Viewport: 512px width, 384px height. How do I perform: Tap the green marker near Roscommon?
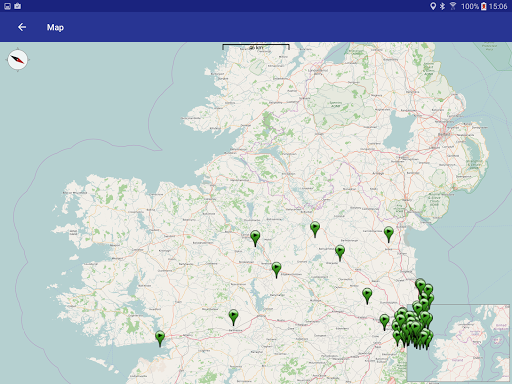point(255,238)
